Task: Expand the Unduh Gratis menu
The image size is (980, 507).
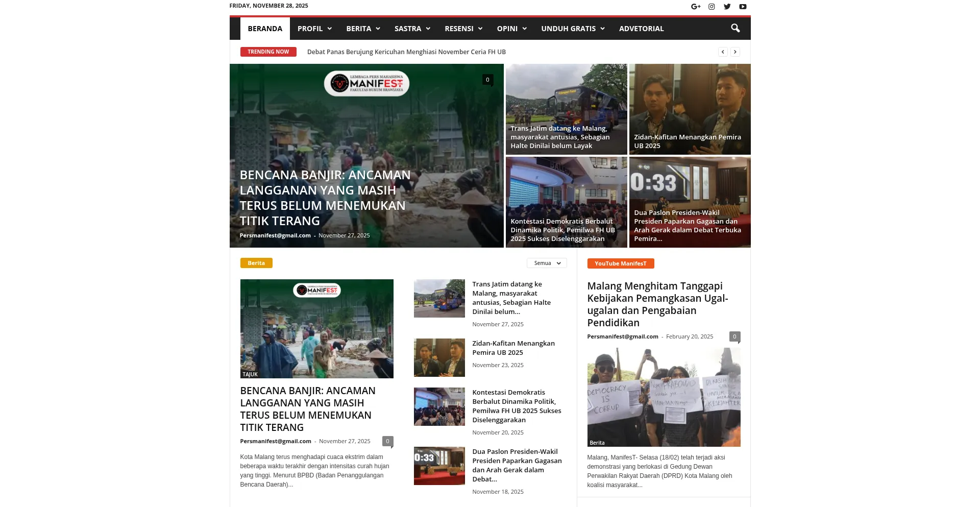Action: (x=573, y=29)
